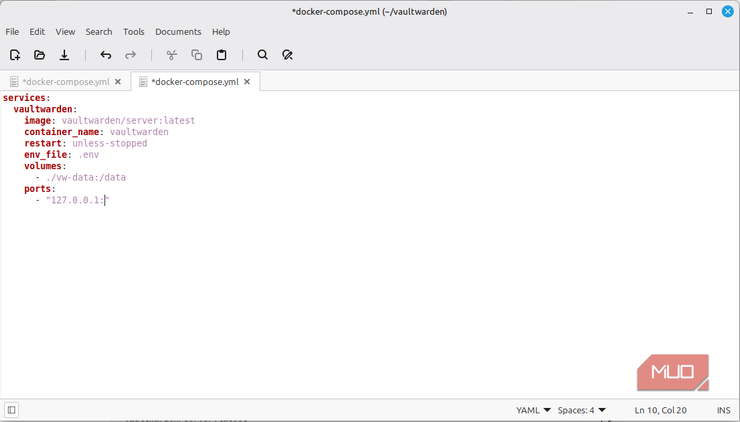
Task: Click the 'unless-stopped' restart value
Action: pos(109,143)
